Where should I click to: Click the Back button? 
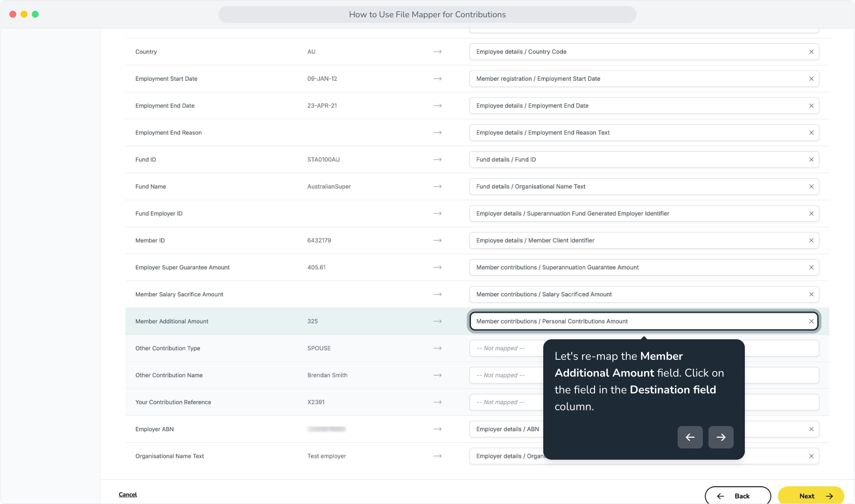[737, 496]
